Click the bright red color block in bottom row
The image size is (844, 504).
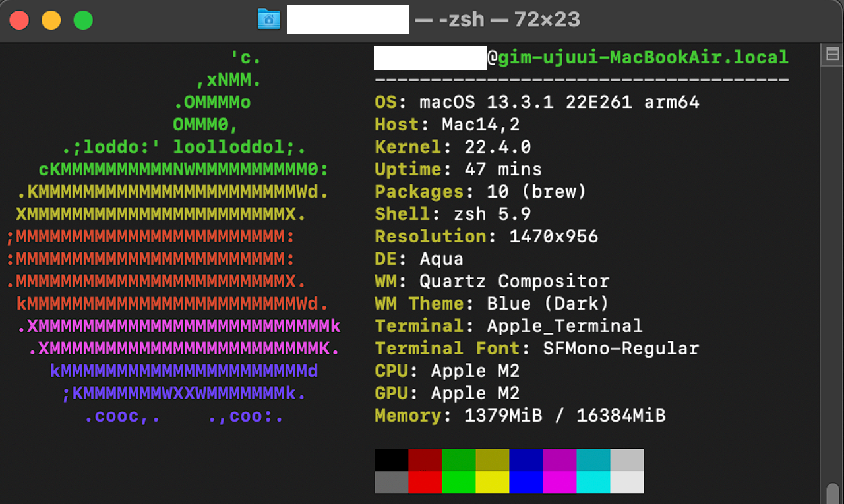425,482
